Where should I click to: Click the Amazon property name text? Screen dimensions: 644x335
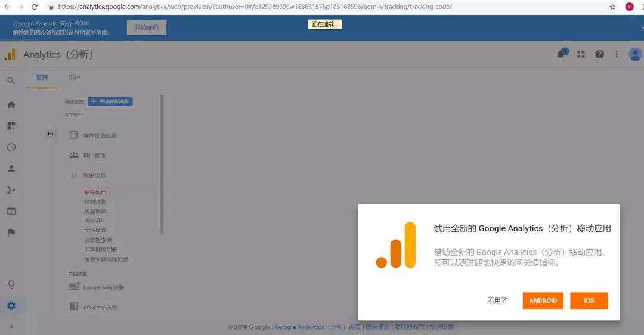pyautogui.click(x=73, y=114)
